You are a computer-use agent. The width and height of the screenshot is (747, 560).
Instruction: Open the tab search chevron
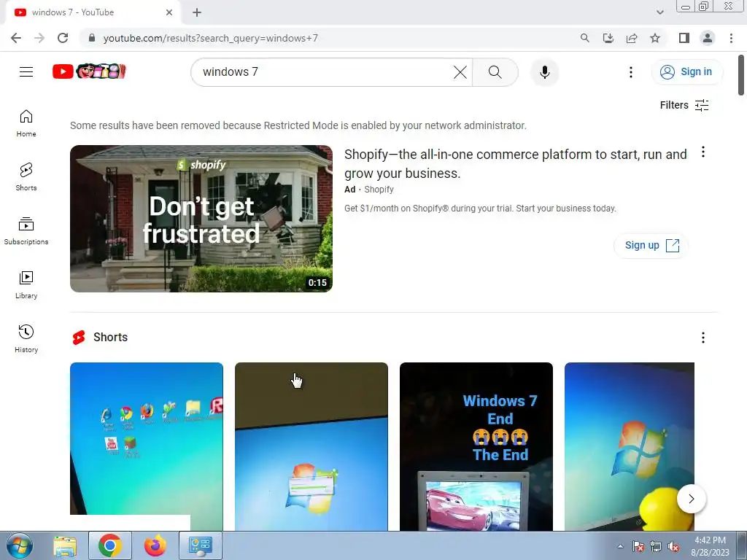pos(659,12)
